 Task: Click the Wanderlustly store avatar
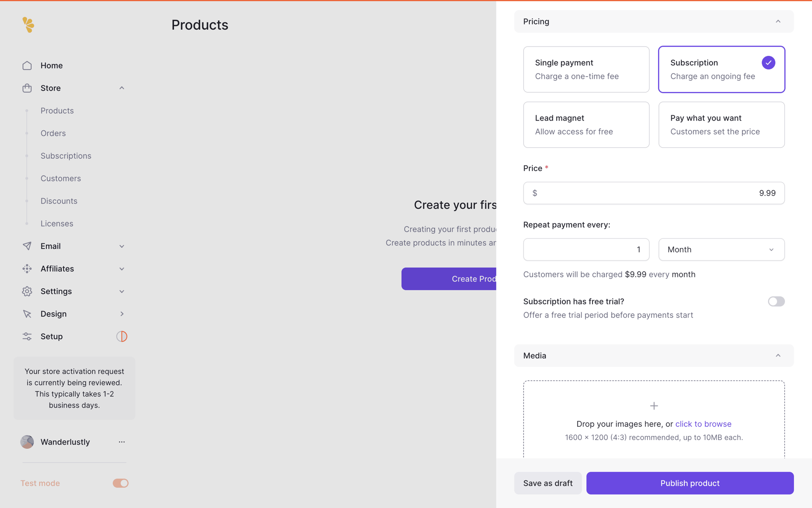(27, 442)
